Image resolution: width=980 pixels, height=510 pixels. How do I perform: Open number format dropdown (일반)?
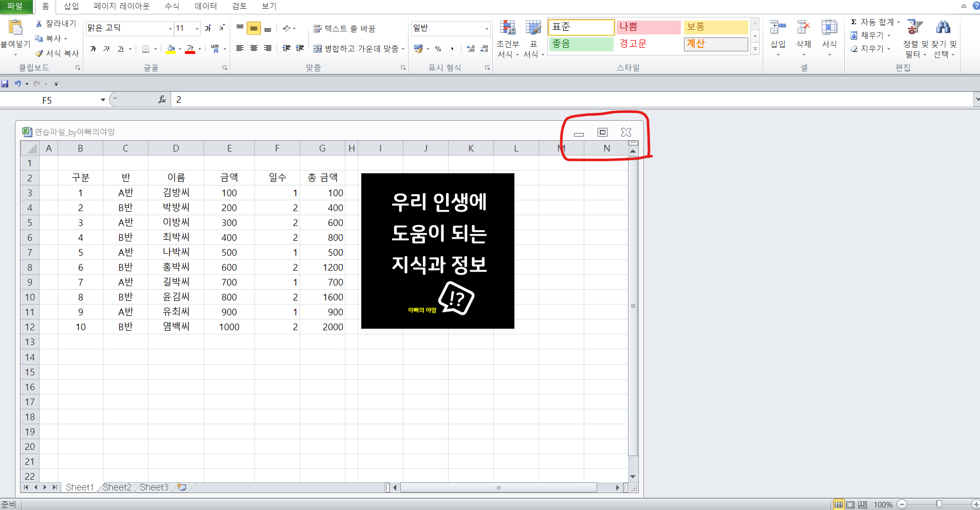point(487,28)
